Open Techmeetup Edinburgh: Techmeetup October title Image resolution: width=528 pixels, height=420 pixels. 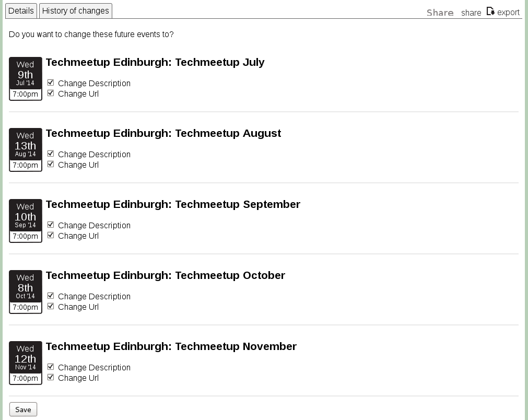pyautogui.click(x=165, y=275)
